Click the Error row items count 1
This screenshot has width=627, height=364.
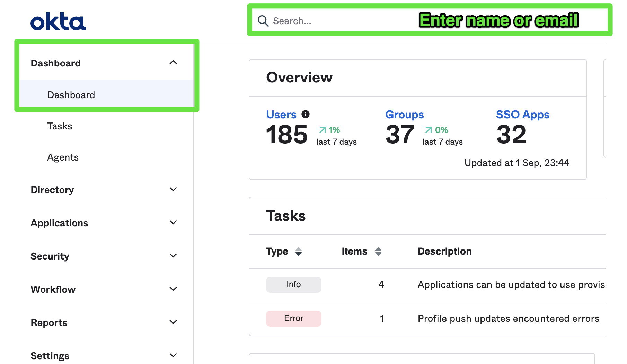(x=382, y=319)
